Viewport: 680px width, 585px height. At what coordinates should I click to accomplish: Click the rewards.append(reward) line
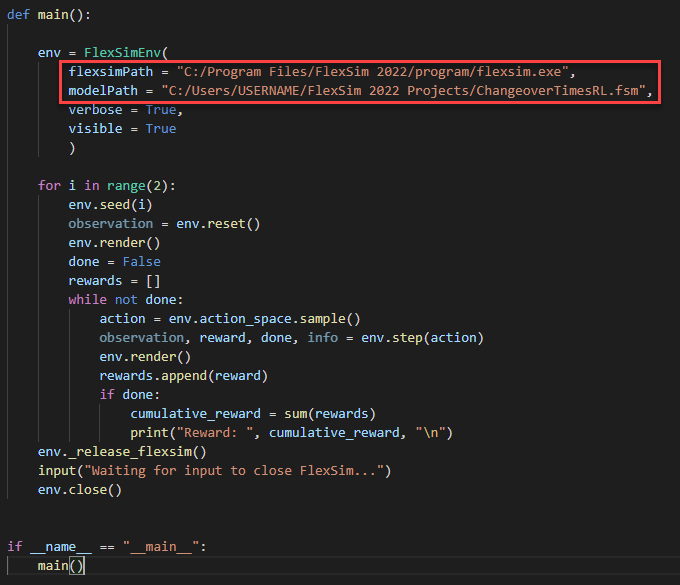(187, 376)
